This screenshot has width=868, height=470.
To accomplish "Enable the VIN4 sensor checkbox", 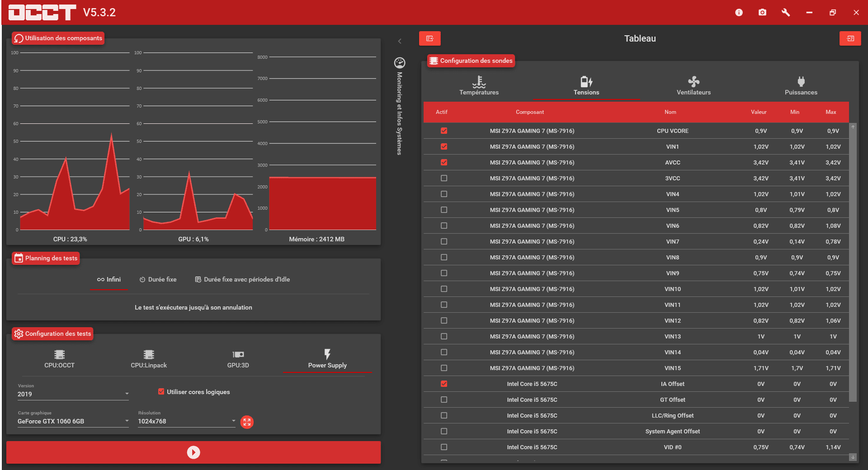I will (x=444, y=194).
